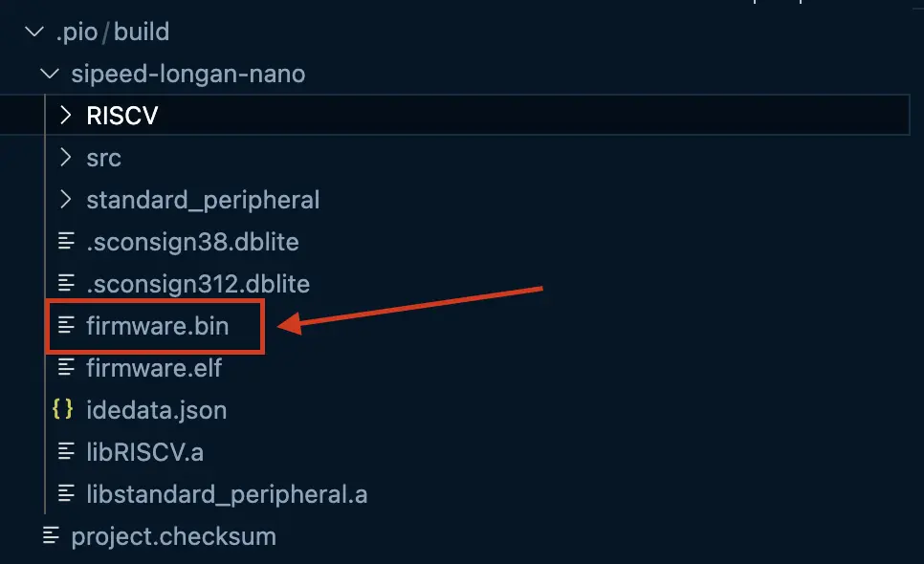The width and height of the screenshot is (924, 564).
Task: Expand the RISCV folder chevron
Action: click(x=65, y=116)
